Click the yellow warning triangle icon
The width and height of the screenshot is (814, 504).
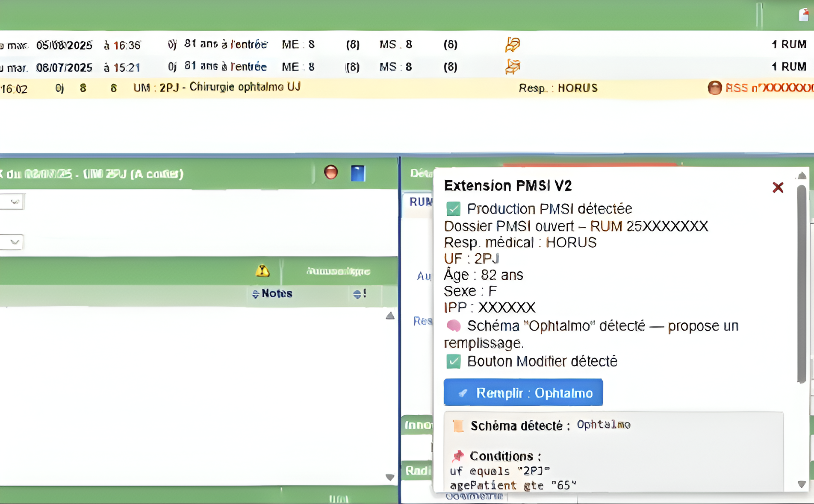pos(262,271)
